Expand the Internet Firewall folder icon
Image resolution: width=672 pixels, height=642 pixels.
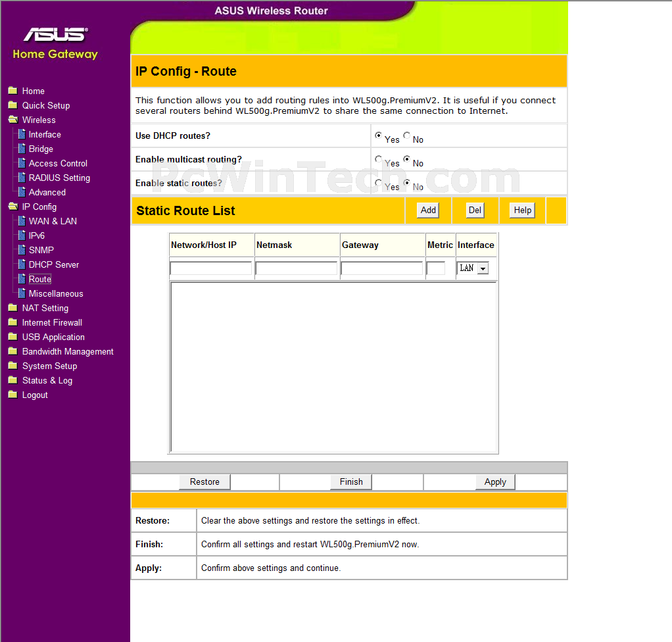click(13, 322)
